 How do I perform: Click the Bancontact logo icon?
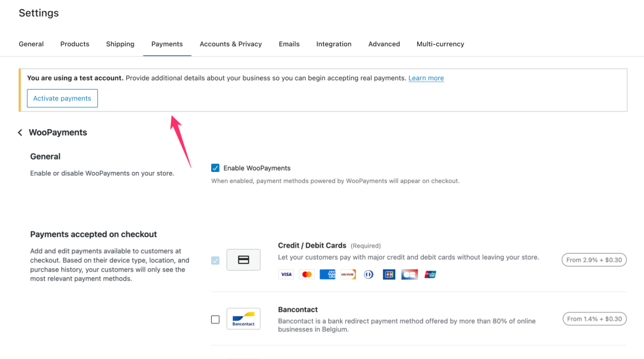(x=243, y=319)
